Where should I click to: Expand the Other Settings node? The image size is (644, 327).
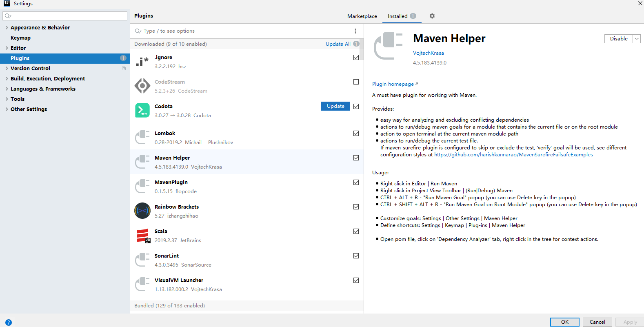[7, 109]
